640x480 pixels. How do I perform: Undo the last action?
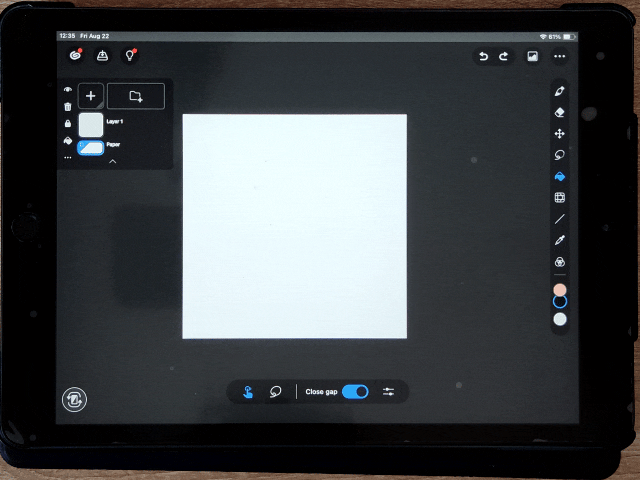[x=483, y=56]
